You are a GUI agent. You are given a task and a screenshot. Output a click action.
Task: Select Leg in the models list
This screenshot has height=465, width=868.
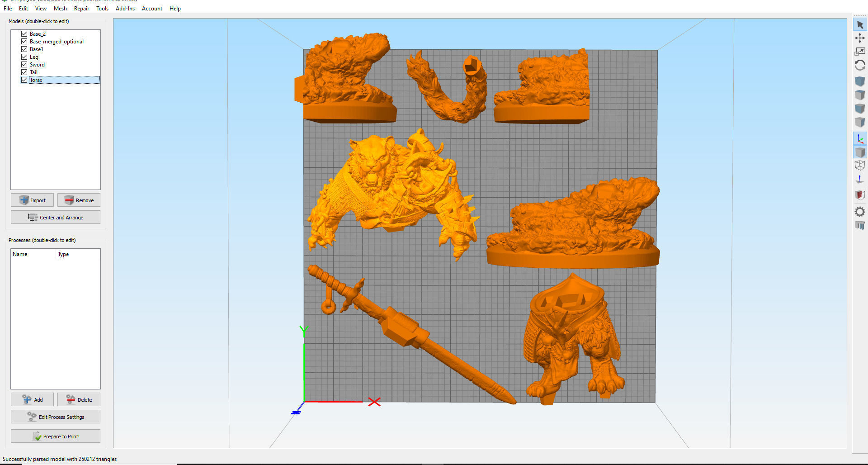click(34, 57)
